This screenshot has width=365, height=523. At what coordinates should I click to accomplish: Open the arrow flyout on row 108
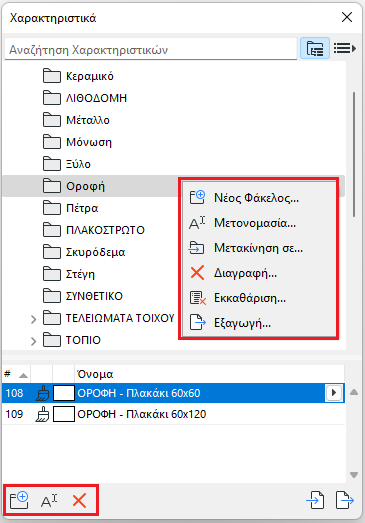point(334,393)
